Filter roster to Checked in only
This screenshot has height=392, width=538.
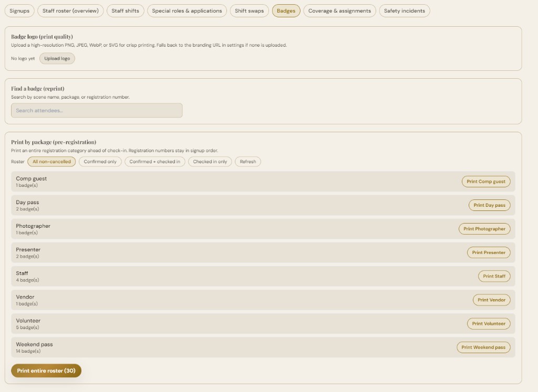[x=210, y=162]
